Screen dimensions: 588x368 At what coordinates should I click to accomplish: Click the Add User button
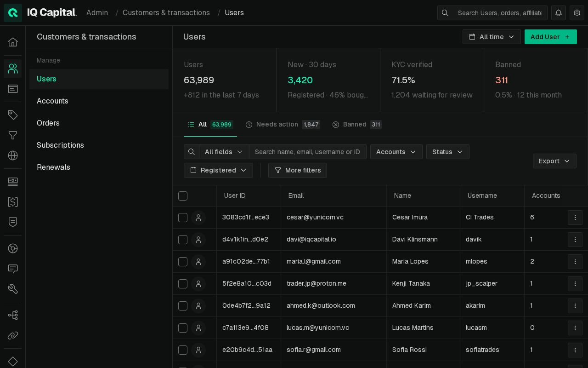550,37
